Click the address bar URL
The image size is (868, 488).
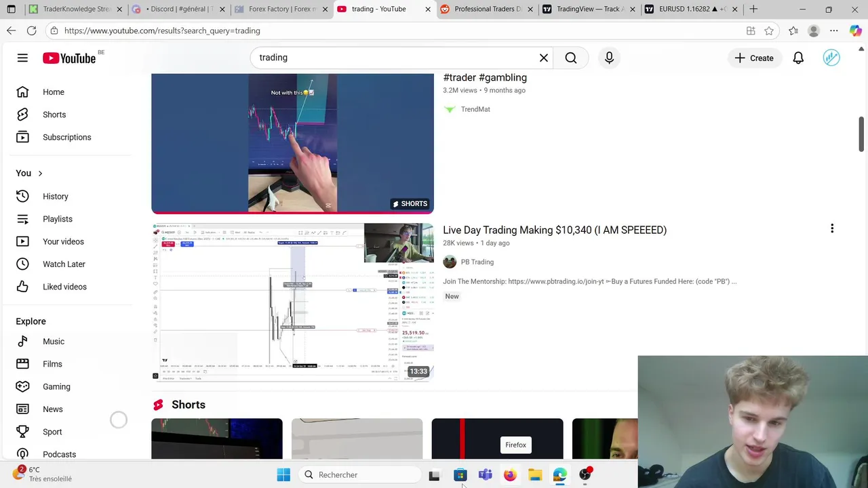point(163,30)
